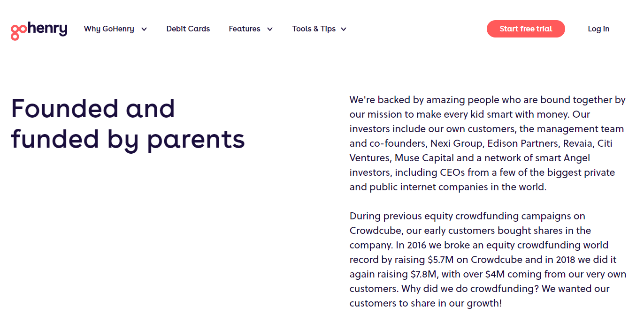Go to Debit Cards page
Screen dimensions: 644x322
point(188,29)
